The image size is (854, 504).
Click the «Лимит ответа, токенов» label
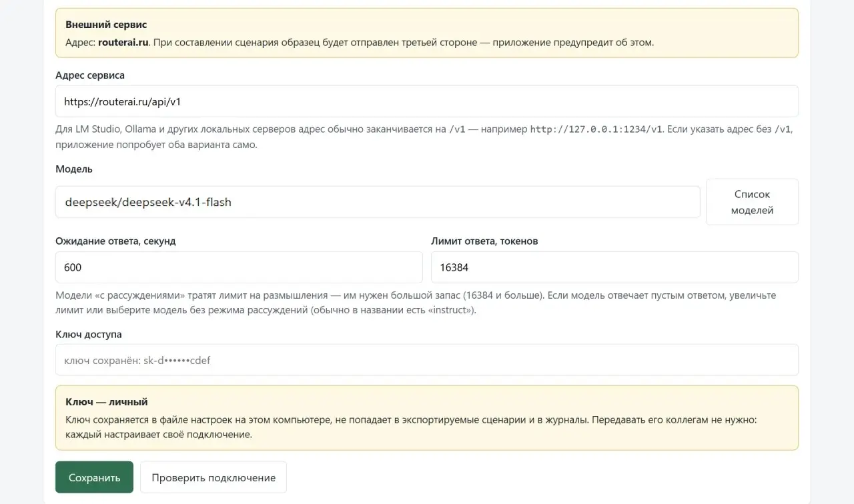(x=484, y=241)
